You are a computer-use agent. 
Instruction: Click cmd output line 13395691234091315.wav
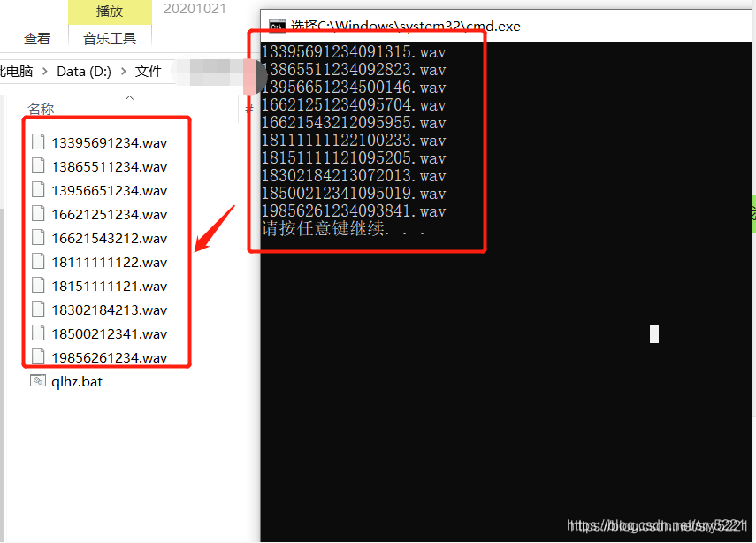(354, 51)
